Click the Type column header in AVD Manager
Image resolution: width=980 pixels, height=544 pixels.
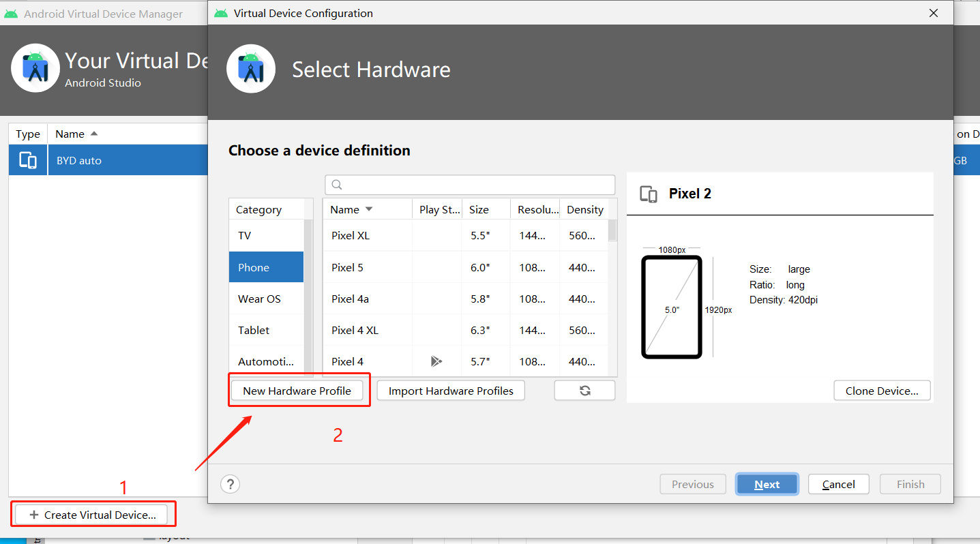pyautogui.click(x=28, y=134)
